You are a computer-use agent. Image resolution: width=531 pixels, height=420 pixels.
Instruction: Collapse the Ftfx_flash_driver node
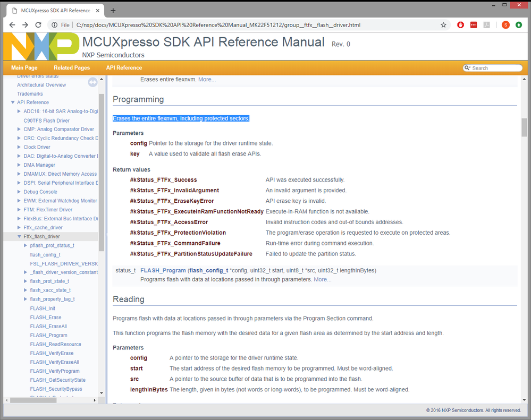[19, 236]
